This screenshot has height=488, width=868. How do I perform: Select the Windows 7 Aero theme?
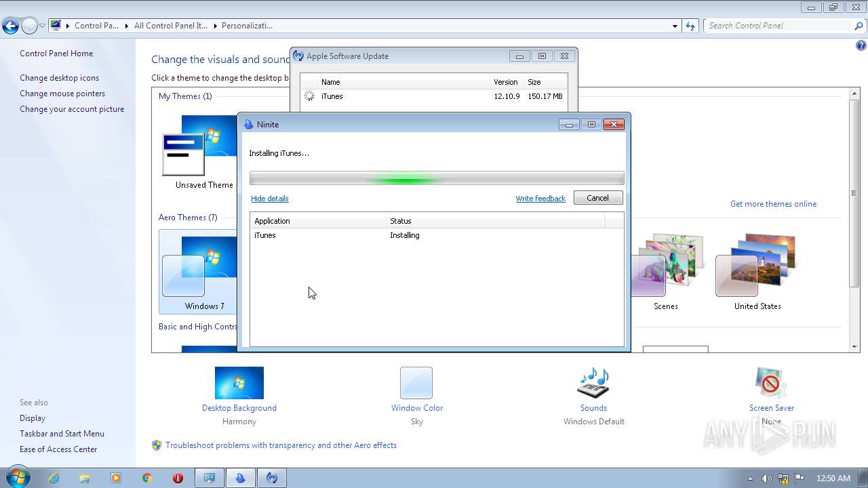coord(198,271)
